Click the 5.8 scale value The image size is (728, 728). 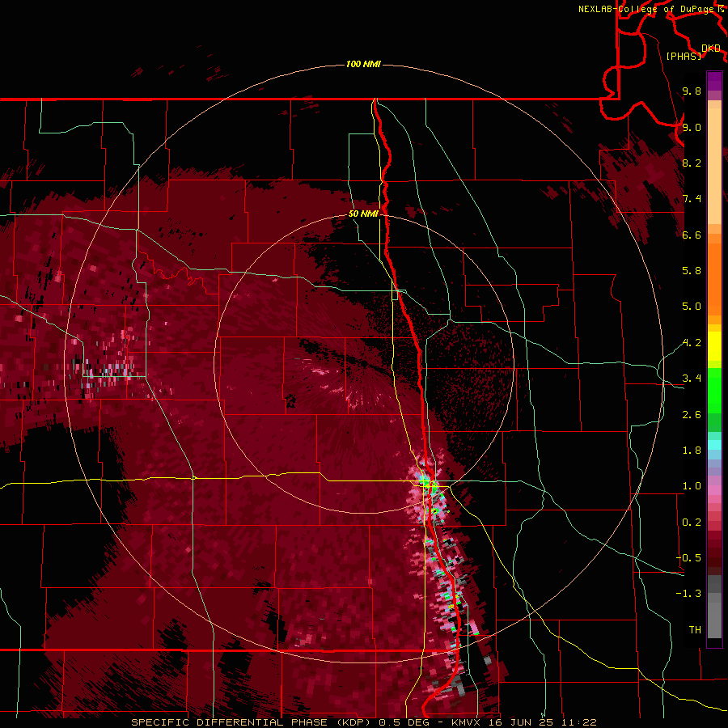click(692, 271)
